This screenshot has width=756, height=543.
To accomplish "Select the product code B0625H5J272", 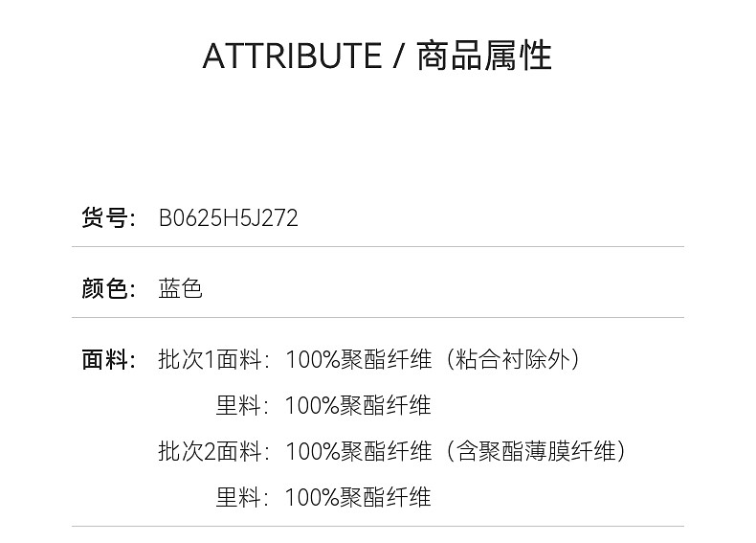I will click(228, 218).
